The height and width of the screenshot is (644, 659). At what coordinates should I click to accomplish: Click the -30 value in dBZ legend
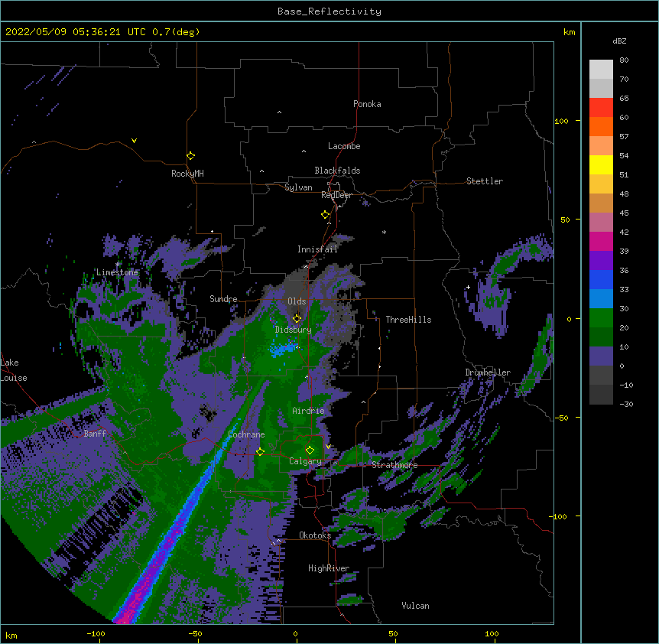pos(626,404)
